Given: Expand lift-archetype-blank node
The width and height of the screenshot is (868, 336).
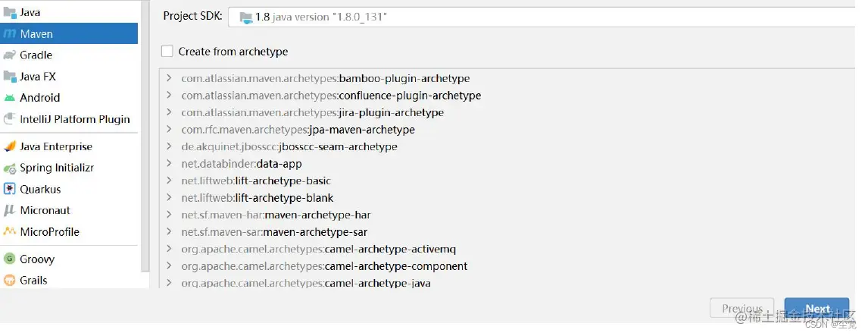Looking at the screenshot, I should [x=169, y=198].
